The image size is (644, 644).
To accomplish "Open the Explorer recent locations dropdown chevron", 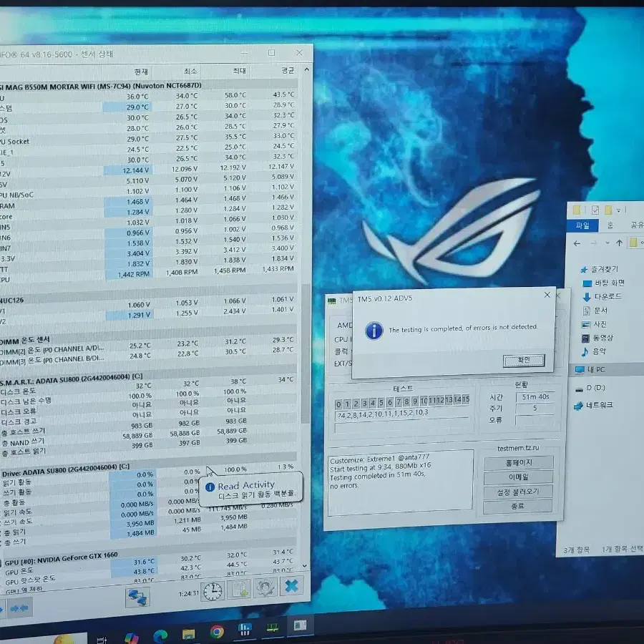I will 608,243.
